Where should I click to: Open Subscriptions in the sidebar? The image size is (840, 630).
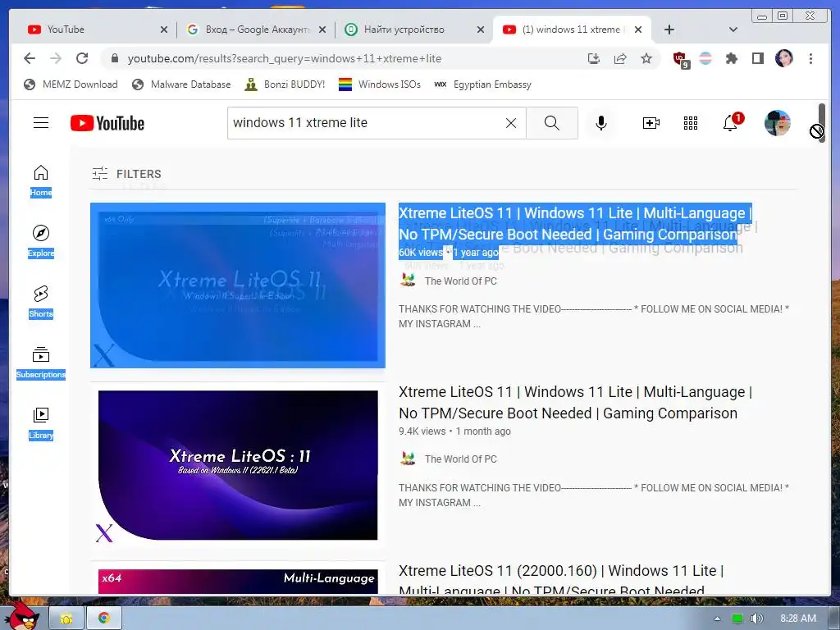click(x=41, y=363)
